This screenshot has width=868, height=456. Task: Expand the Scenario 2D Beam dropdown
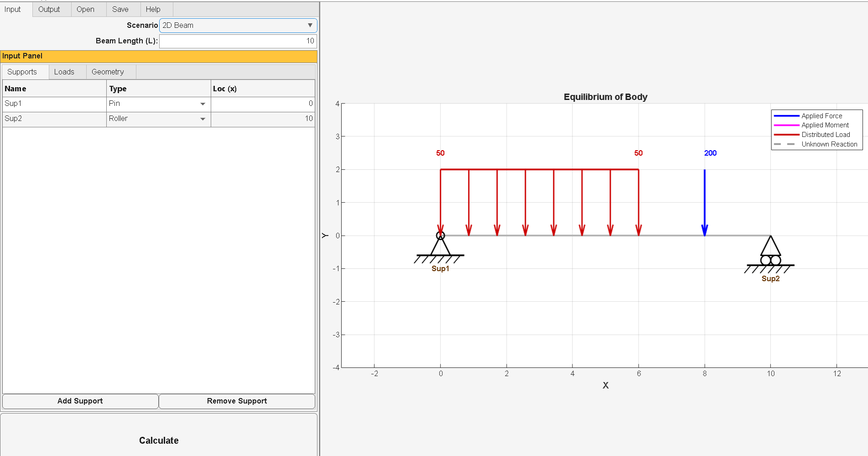[238, 26]
